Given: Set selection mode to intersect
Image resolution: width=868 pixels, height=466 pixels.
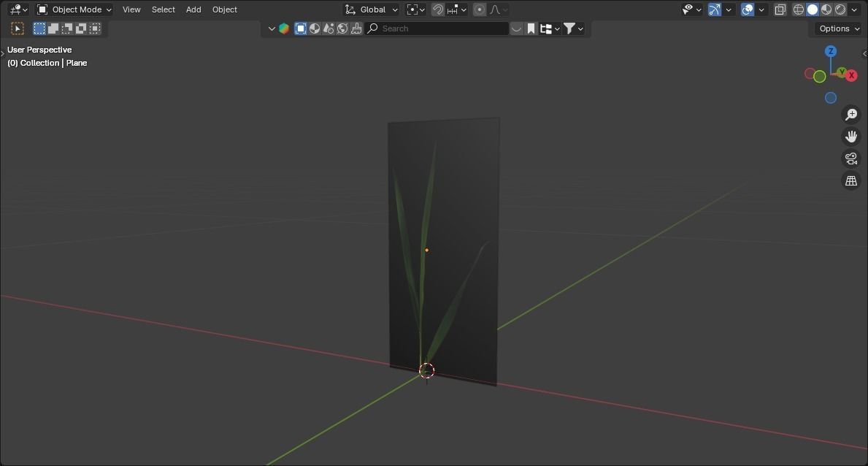Looking at the screenshot, I should click(x=95, y=28).
